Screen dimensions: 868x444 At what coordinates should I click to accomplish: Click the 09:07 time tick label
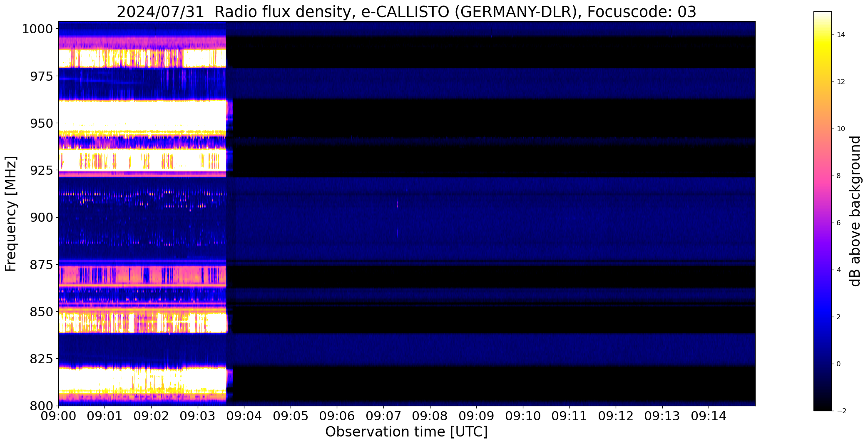tap(383, 416)
